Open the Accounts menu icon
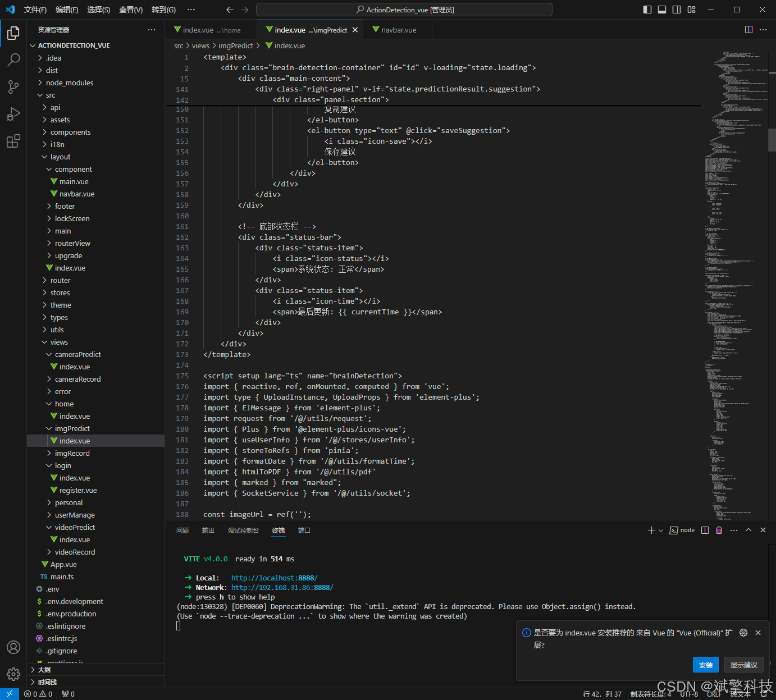This screenshot has height=700, width=776. click(13, 647)
